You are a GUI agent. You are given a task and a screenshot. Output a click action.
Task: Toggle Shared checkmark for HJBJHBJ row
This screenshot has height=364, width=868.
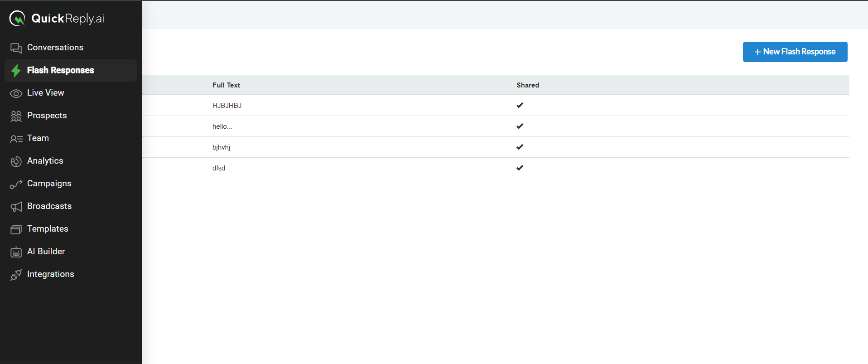tap(520, 105)
